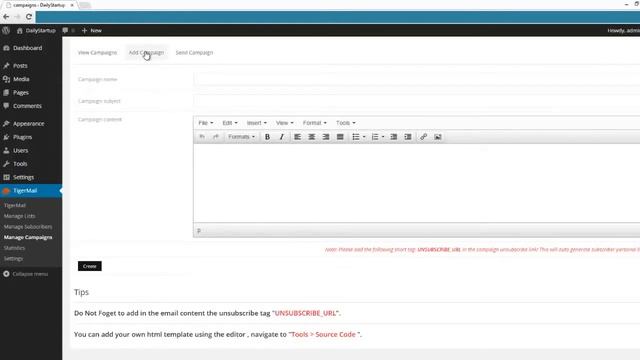Open Manage Campaigns submenu link
640x360 pixels.
(x=28, y=237)
